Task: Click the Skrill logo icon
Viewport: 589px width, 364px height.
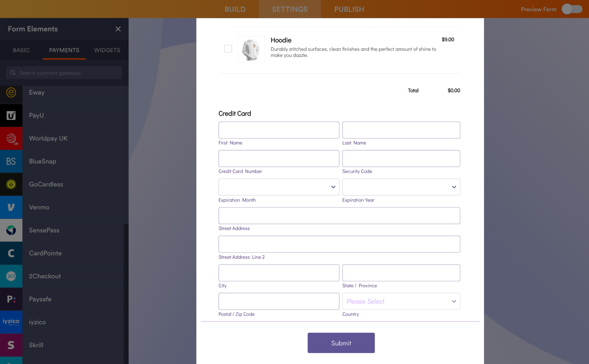Action: click(x=11, y=345)
